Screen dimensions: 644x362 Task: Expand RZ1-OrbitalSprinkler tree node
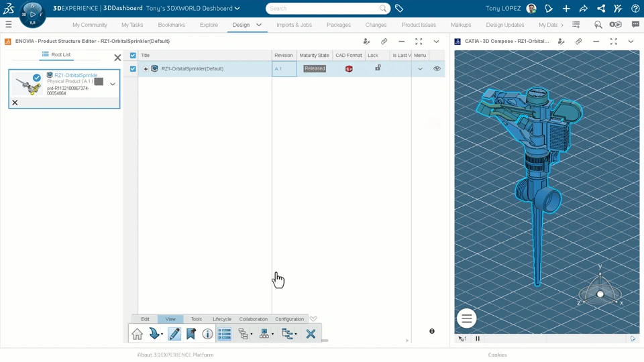click(x=146, y=69)
